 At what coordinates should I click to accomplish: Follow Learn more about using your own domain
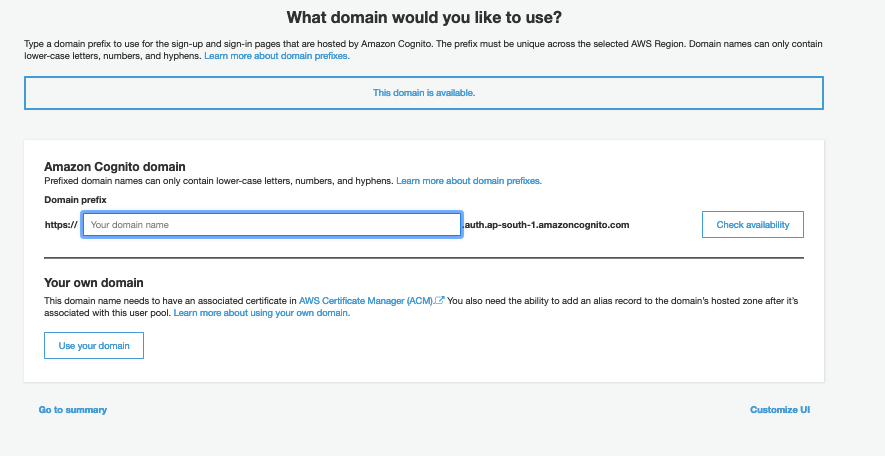(261, 313)
